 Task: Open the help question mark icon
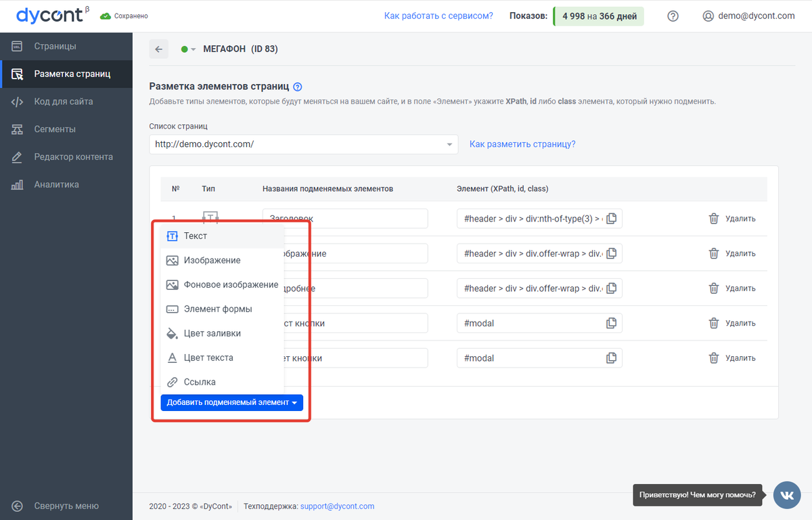(x=673, y=16)
